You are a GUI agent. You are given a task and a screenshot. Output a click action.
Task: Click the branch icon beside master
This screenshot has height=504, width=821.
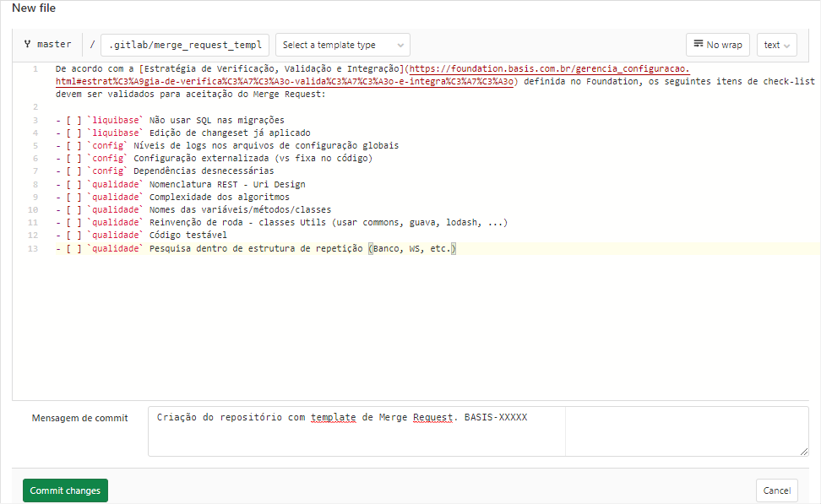pos(28,44)
